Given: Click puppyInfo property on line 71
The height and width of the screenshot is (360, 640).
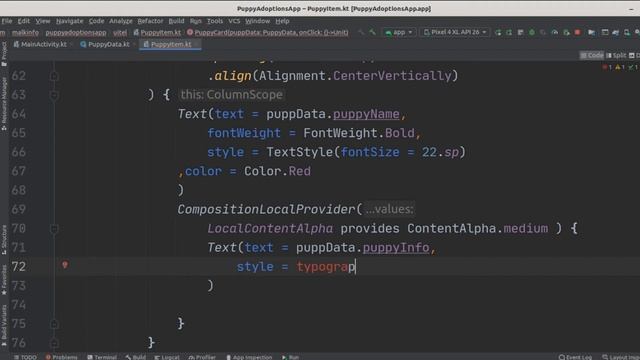Looking at the screenshot, I should [x=396, y=247].
